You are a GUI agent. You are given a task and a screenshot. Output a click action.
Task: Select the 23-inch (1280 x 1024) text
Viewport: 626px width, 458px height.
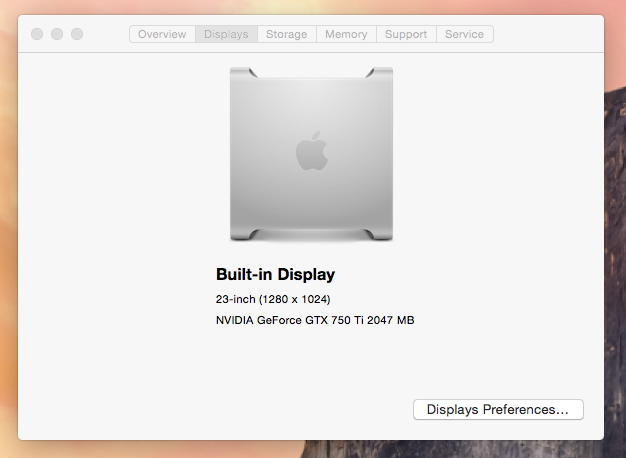[273, 299]
